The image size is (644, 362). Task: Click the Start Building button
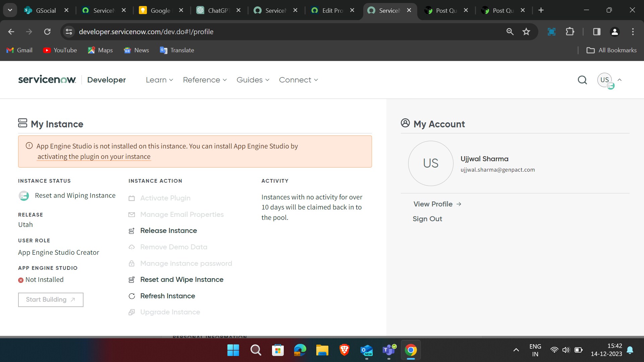(51, 300)
